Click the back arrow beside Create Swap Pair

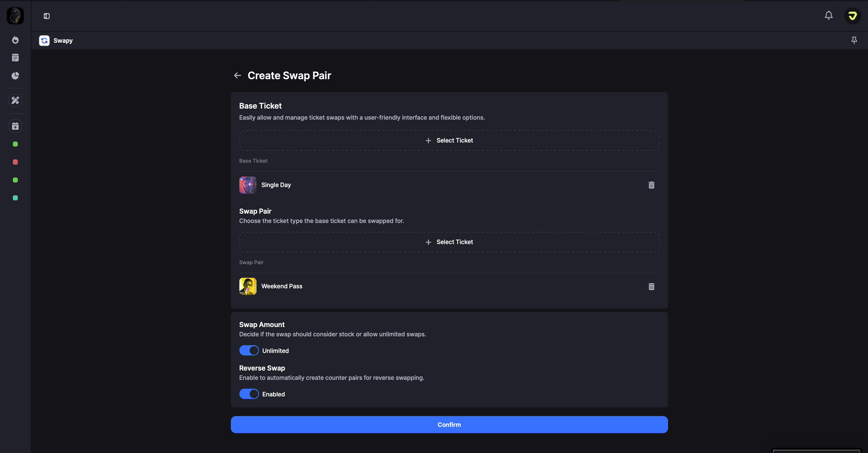click(x=238, y=76)
